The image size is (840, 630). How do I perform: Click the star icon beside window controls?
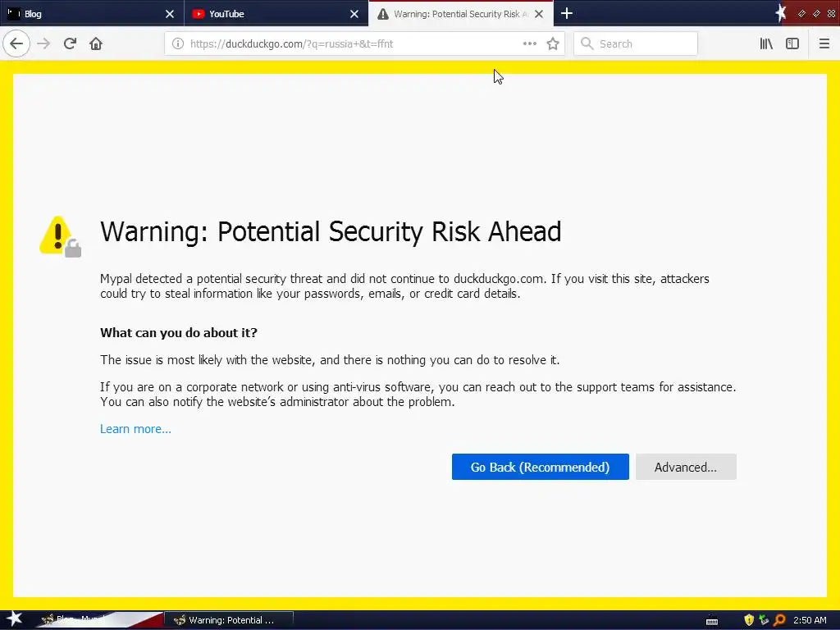point(781,13)
